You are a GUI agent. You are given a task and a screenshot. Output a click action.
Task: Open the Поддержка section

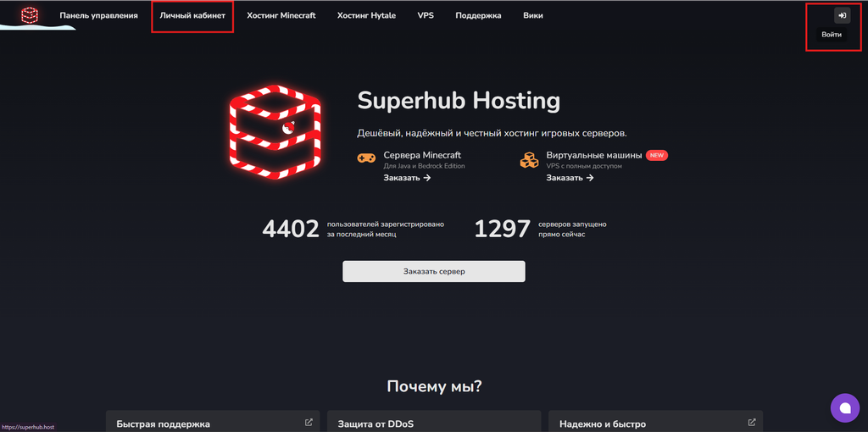tap(478, 15)
